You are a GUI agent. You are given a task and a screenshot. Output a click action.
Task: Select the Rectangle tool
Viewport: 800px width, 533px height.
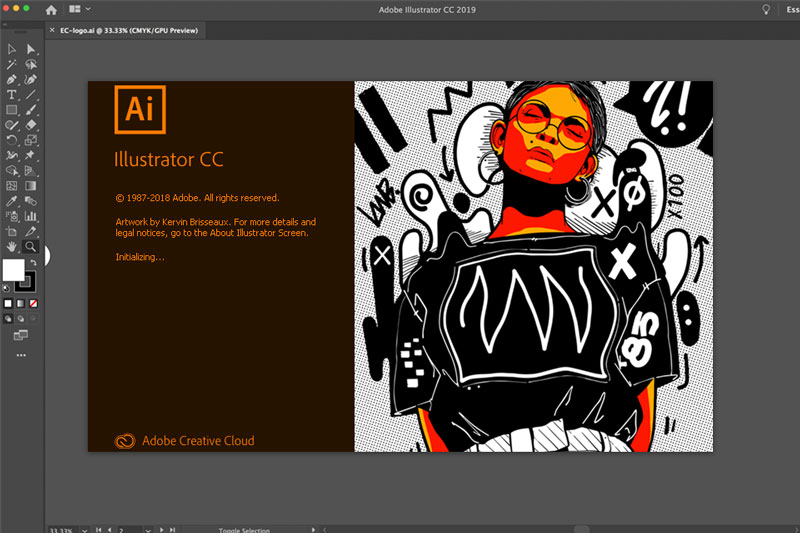pos(12,110)
